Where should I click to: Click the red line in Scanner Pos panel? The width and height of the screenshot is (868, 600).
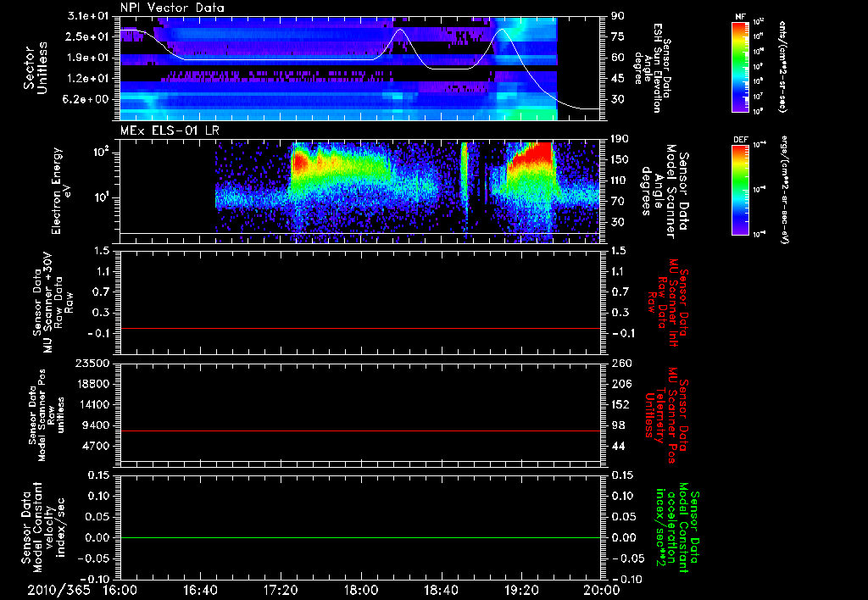pos(360,431)
